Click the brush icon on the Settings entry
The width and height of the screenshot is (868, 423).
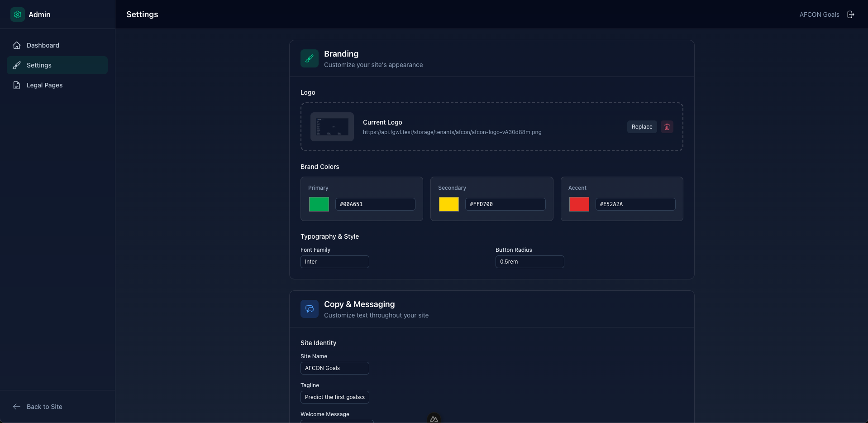[x=16, y=65]
